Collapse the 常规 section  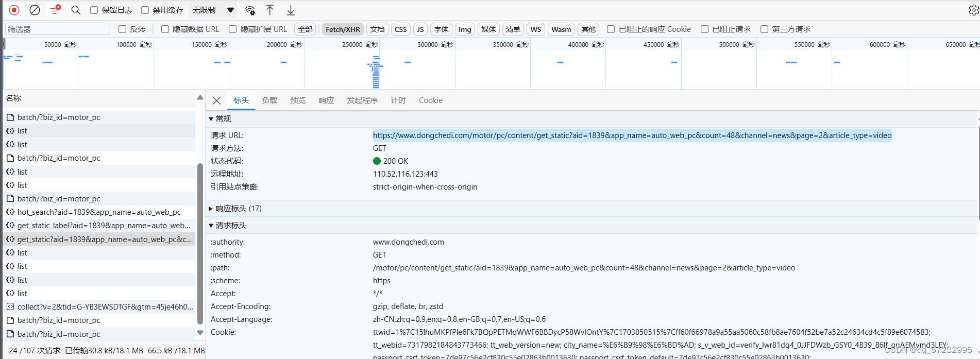coord(211,119)
